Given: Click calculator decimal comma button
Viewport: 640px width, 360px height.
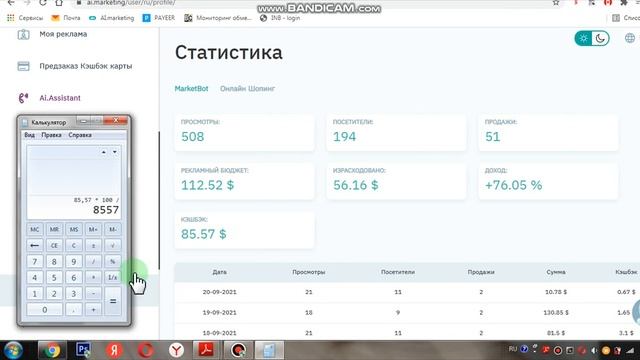Looking at the screenshot, I should click(x=74, y=309).
